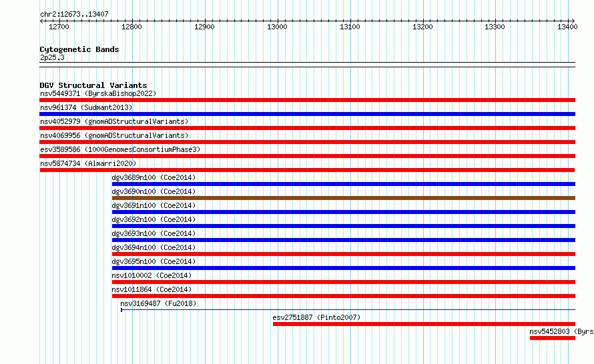Click ruler position 13100
This screenshot has width=594, height=364.
[350, 27]
